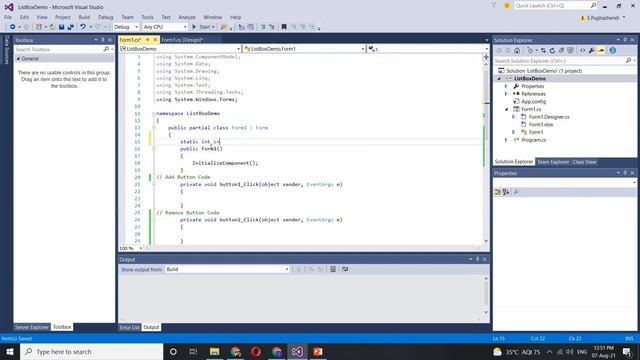Expand the Properties node in Solution Explorer
The image size is (640, 360).
(x=506, y=86)
